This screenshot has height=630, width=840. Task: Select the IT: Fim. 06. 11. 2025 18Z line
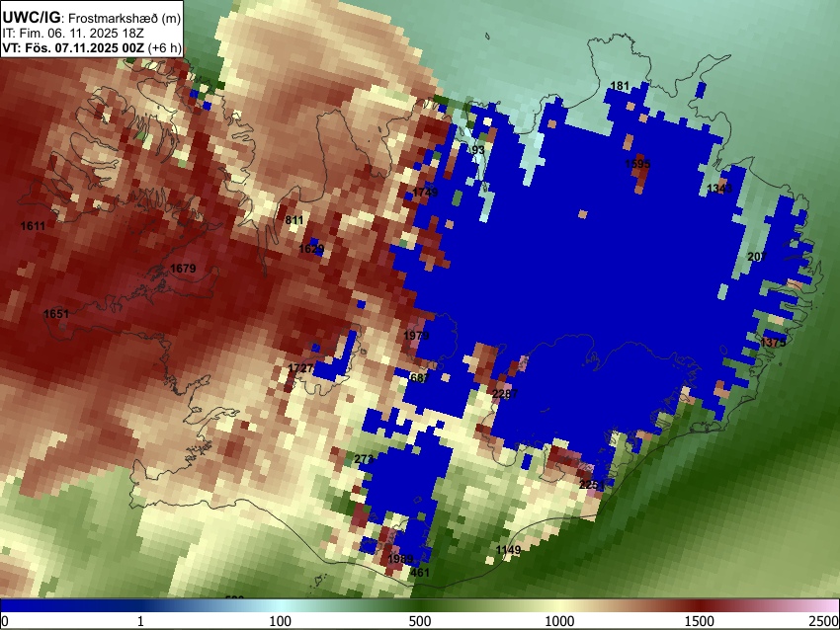click(x=72, y=34)
